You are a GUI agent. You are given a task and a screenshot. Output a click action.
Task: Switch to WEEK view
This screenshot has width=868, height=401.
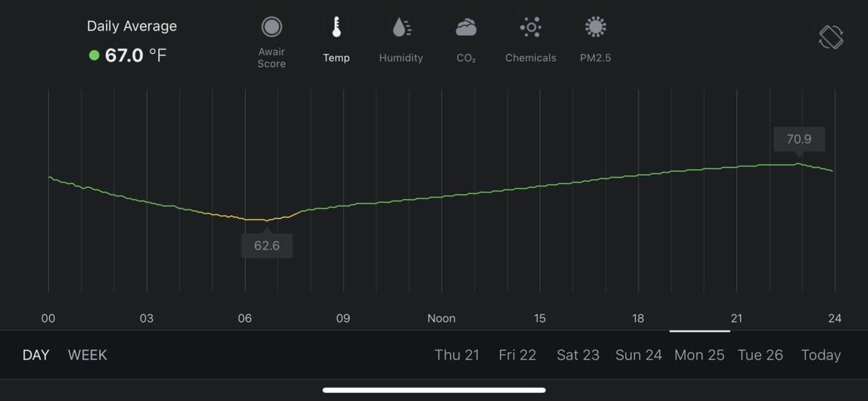[88, 355]
